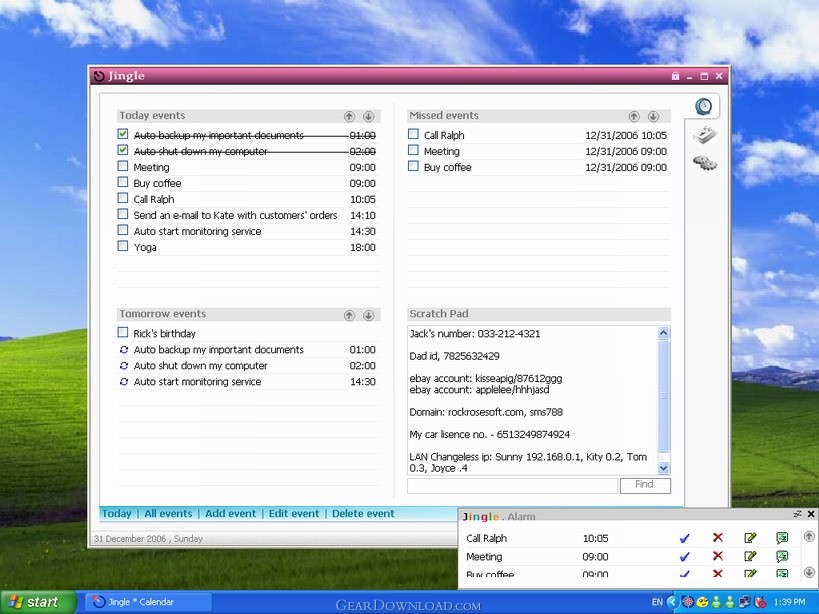This screenshot has height=614, width=819.
Task: Click the zZ snooze icon in Alarm header
Action: [797, 514]
